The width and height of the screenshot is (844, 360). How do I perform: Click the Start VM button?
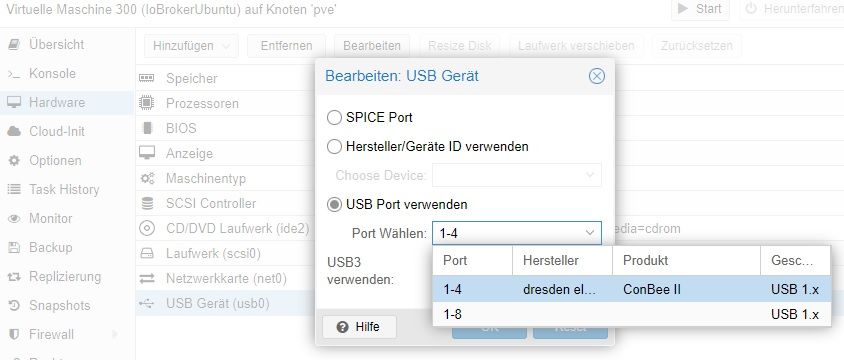click(700, 9)
